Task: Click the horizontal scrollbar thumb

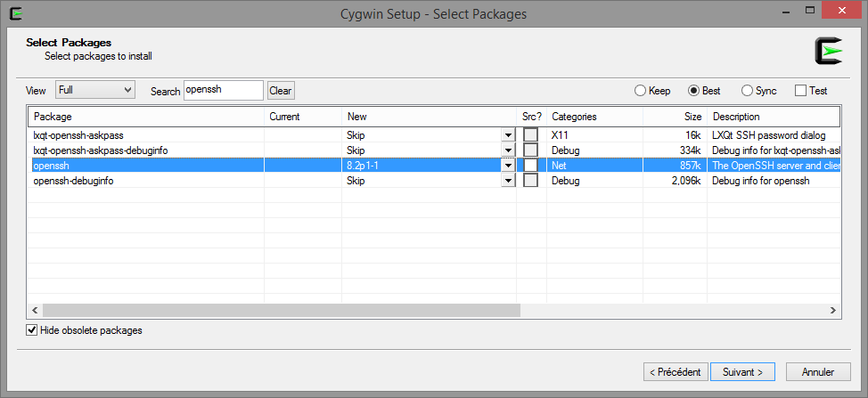Action: point(282,311)
